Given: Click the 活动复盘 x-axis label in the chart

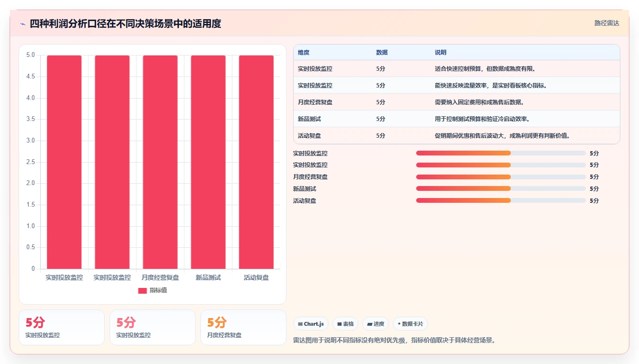Looking at the screenshot, I should click(x=256, y=277).
